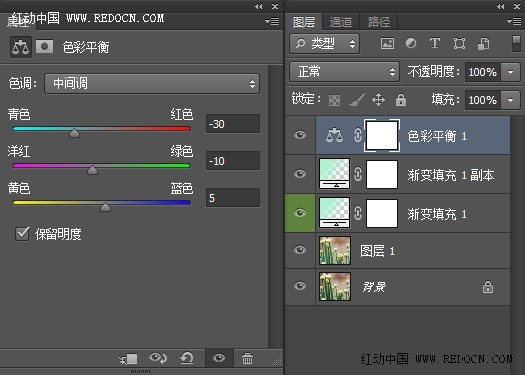Select mask thumbnail of 渐变填充 1
This screenshot has height=375, width=525.
(382, 213)
